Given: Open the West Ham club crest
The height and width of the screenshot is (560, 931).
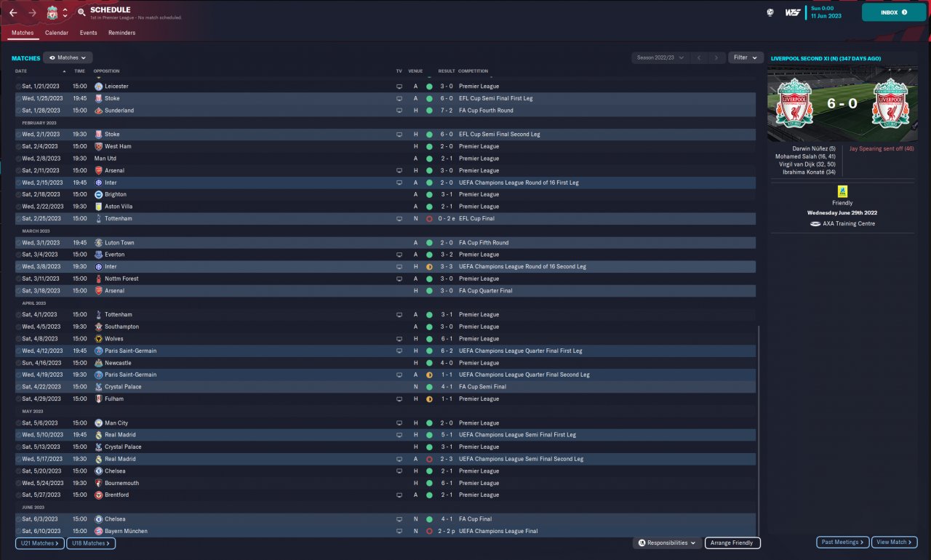Looking at the screenshot, I should [x=99, y=146].
